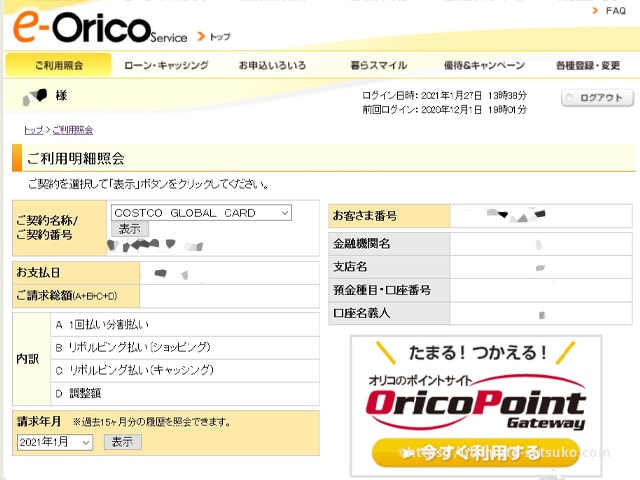This screenshot has height=480, width=640.
Task: Click the 預金種目・口座番号 label
Action: point(382,290)
